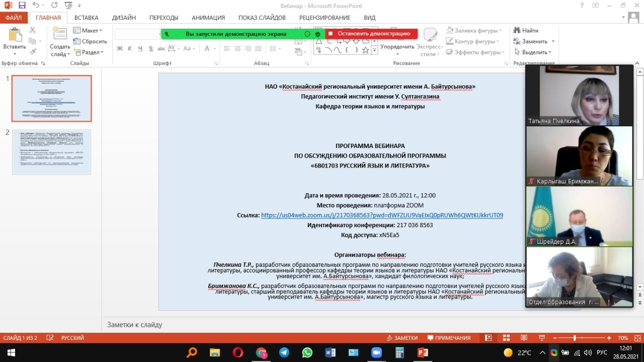This screenshot has width=644, height=362.
Task: Open Эффекты фигуры dropdown
Action: 475,52
